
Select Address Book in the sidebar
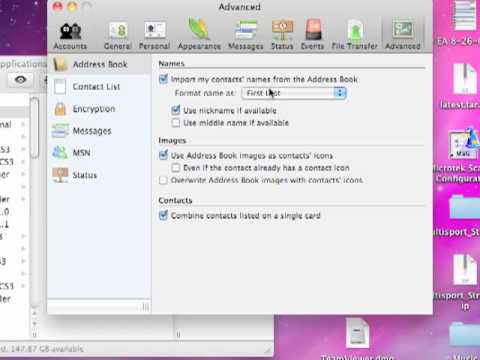tap(99, 64)
